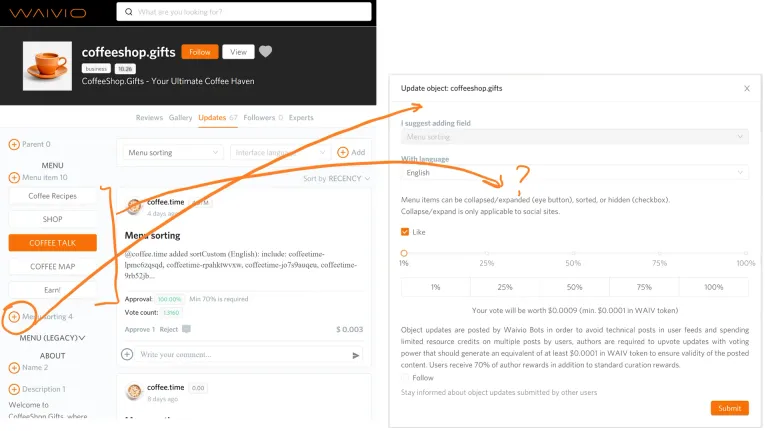The image size is (768, 431).
Task: Click the comment bubble icon near Reject
Action: (186, 329)
